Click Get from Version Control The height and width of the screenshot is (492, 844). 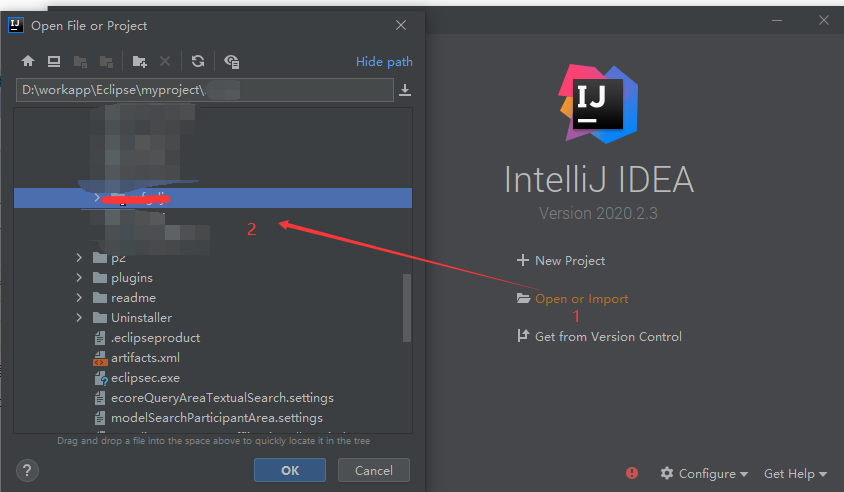point(608,337)
